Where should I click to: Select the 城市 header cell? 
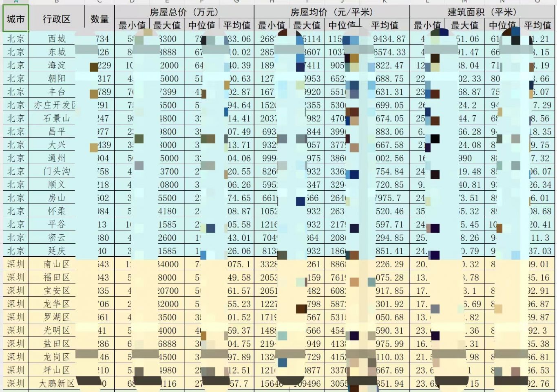[15, 19]
